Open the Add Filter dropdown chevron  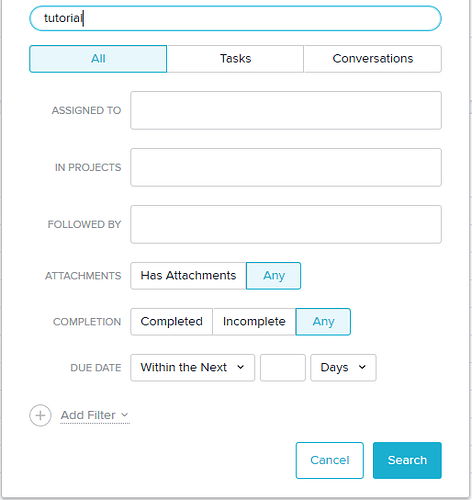(124, 415)
